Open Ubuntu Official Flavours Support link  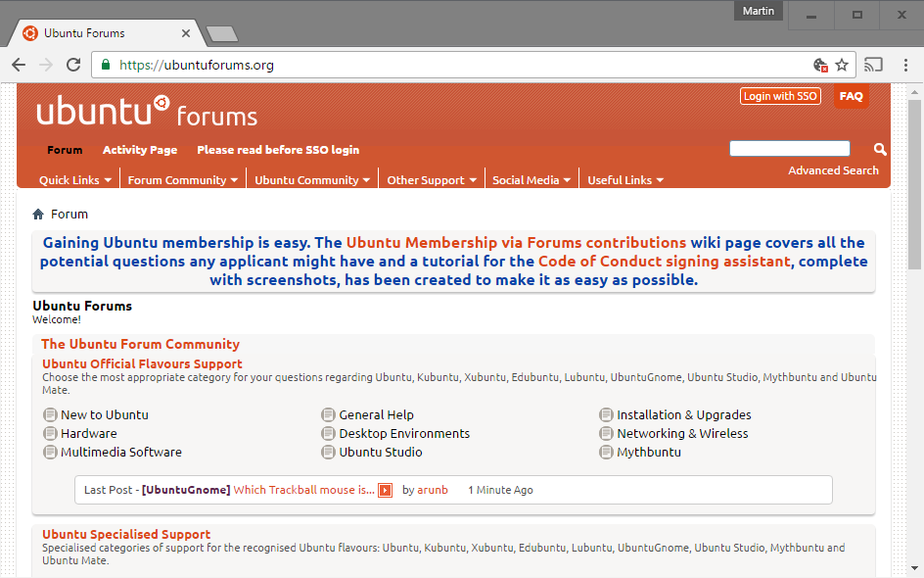pyautogui.click(x=142, y=363)
